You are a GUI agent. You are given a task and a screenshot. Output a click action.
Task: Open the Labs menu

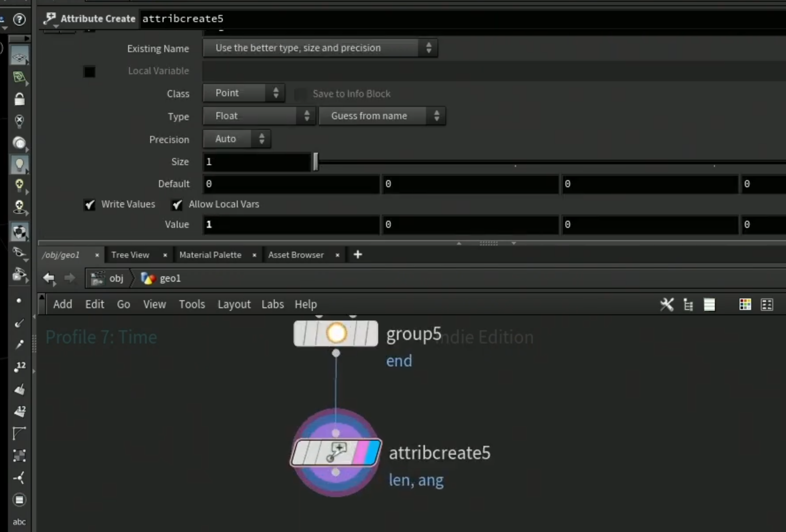pos(273,304)
